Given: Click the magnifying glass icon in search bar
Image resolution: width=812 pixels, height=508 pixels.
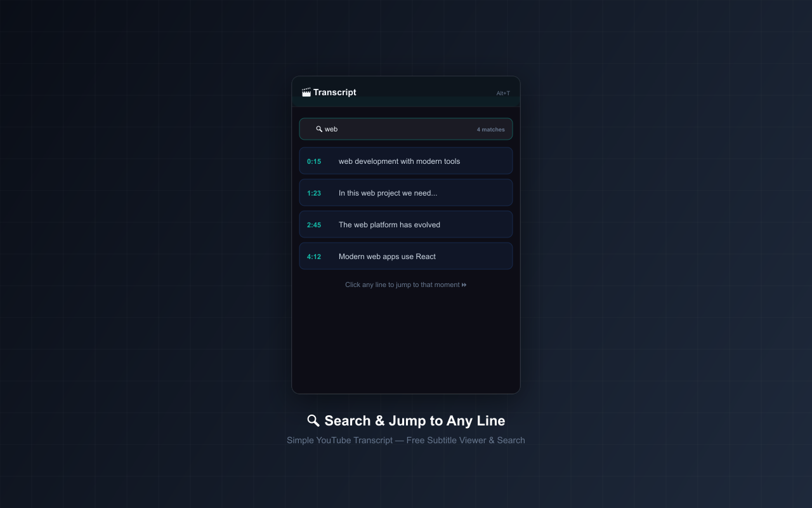Looking at the screenshot, I should click(x=319, y=129).
